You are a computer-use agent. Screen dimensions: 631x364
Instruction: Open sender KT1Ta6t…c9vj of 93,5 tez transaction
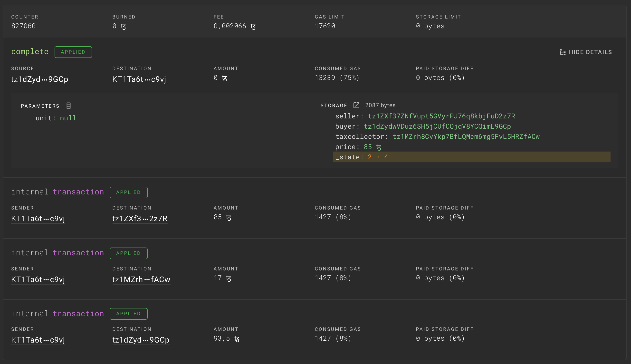pyautogui.click(x=38, y=340)
